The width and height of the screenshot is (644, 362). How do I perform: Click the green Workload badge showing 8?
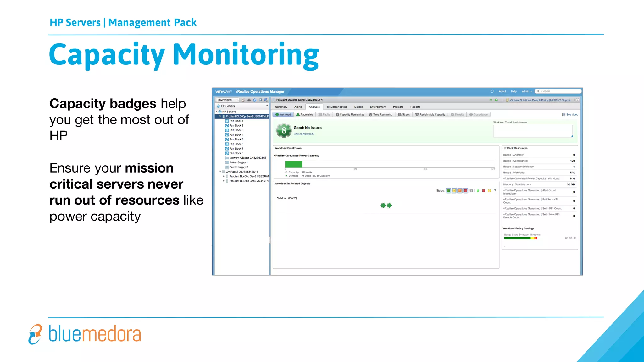[x=284, y=130]
